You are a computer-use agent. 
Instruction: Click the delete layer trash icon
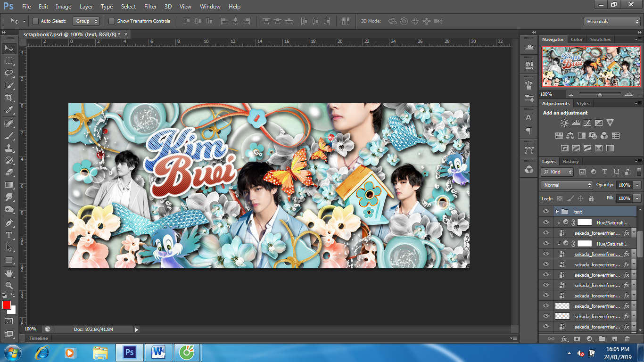point(627,338)
